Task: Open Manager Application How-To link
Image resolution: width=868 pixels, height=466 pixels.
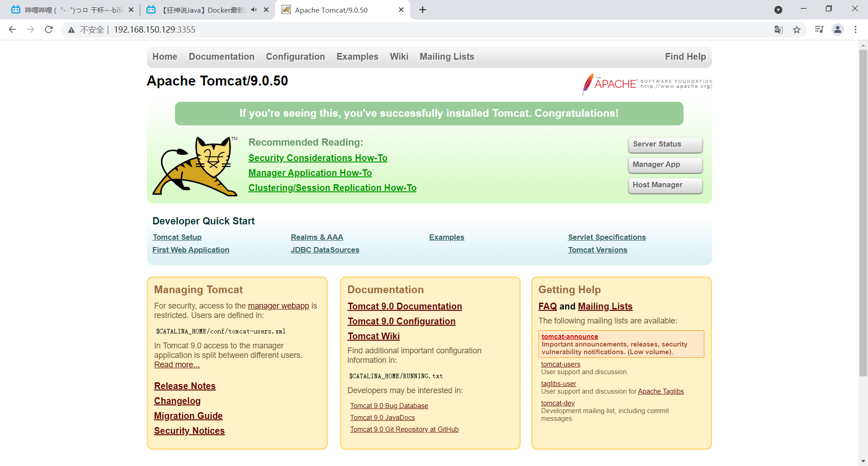Action: (310, 173)
